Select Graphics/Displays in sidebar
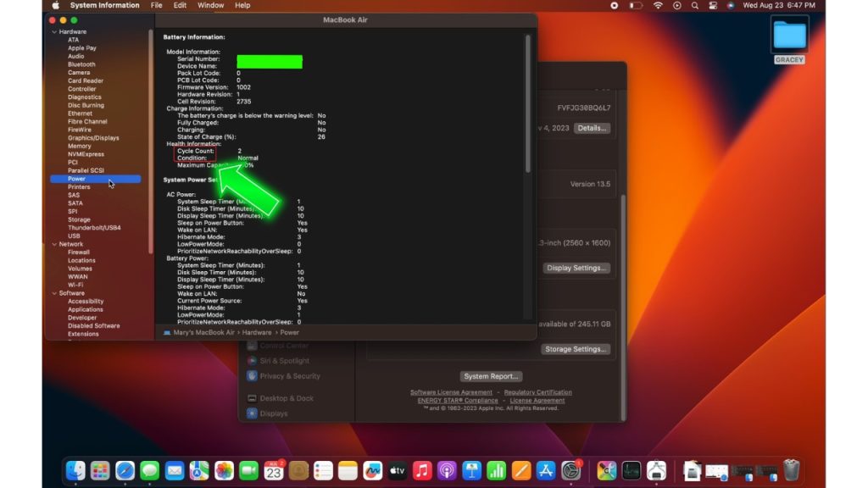The height and width of the screenshot is (488, 868). (93, 138)
